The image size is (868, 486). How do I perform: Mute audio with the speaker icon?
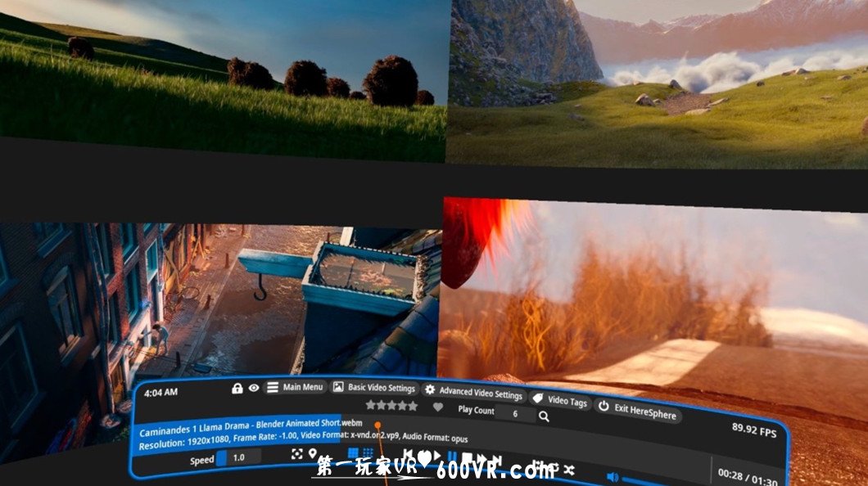[613, 477]
